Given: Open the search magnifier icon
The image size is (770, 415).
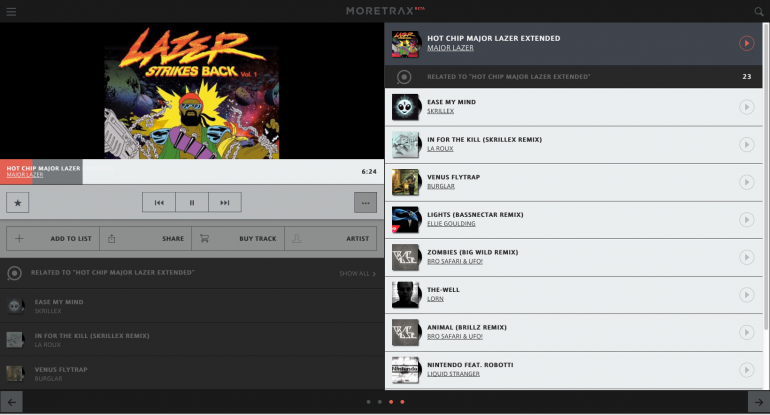Looking at the screenshot, I should tap(759, 11).
